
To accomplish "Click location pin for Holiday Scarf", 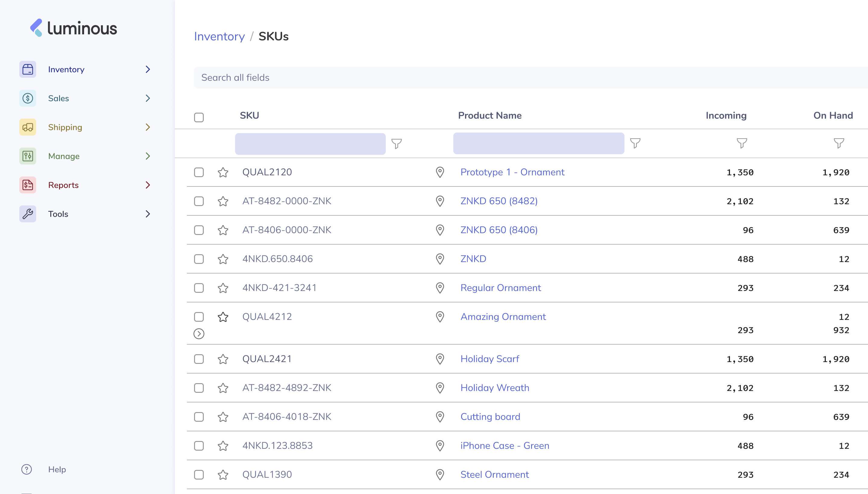I will (440, 359).
